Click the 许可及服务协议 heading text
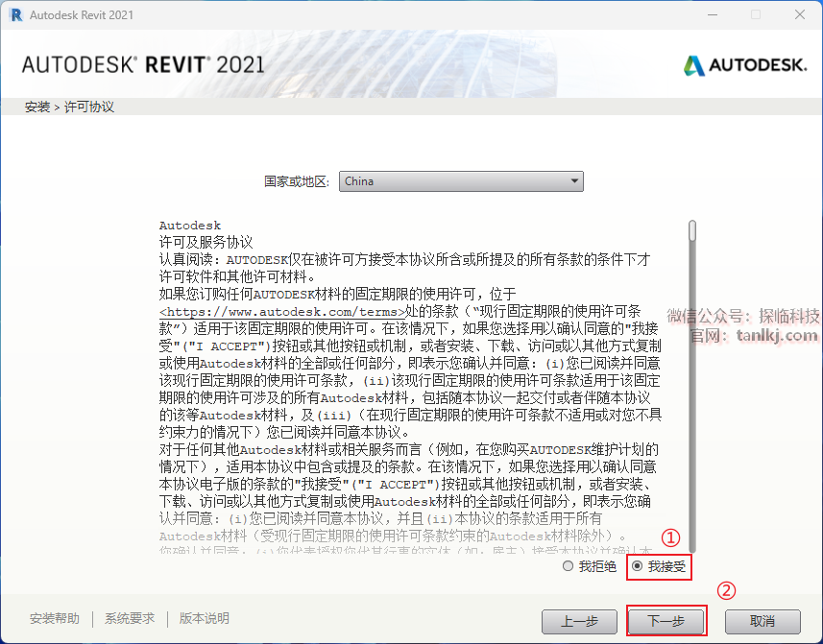The image size is (823, 644). point(206,242)
